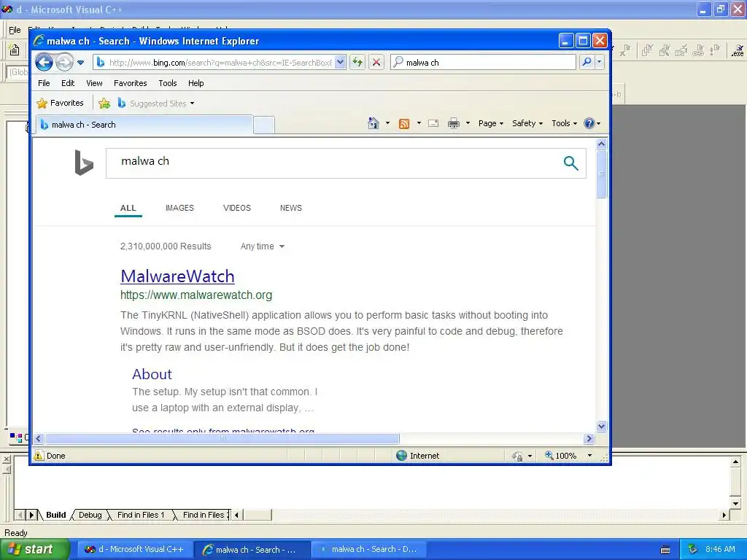The image size is (747, 560).
Task: Click the Home icon in command bar
Action: (373, 123)
